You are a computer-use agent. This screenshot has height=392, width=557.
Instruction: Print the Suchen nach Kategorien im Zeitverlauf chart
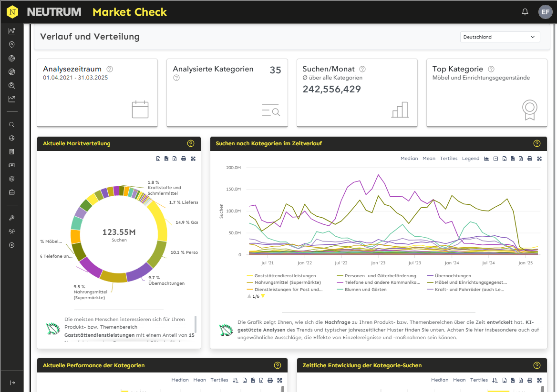(x=530, y=158)
